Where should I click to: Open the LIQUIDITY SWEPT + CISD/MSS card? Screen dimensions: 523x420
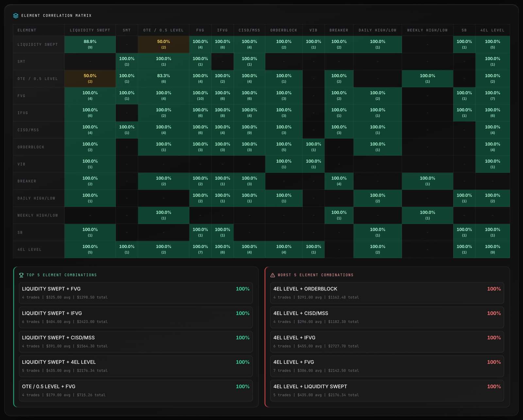tap(136, 342)
